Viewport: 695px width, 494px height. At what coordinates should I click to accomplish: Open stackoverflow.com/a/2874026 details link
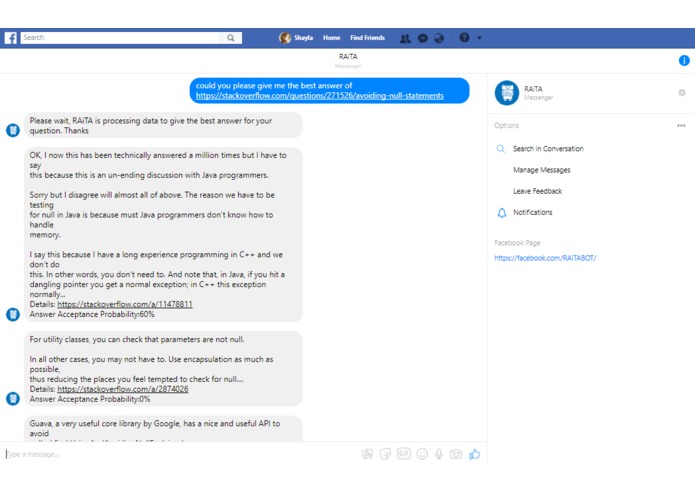123,389
